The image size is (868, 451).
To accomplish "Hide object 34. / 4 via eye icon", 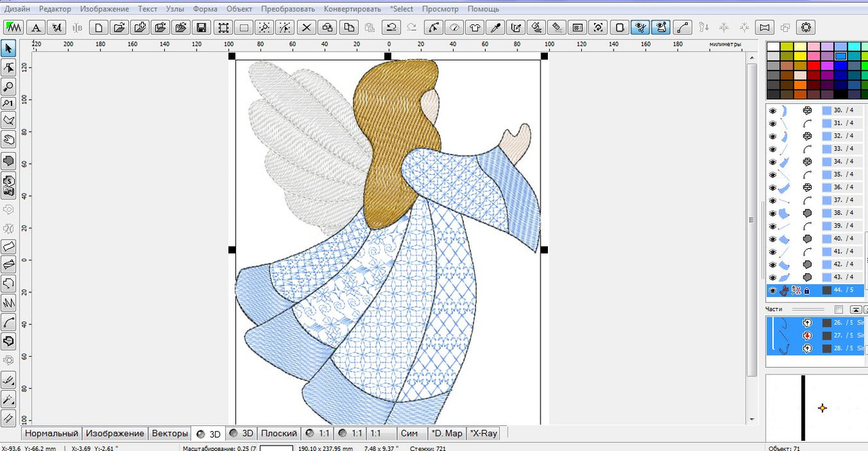I will pyautogui.click(x=772, y=161).
